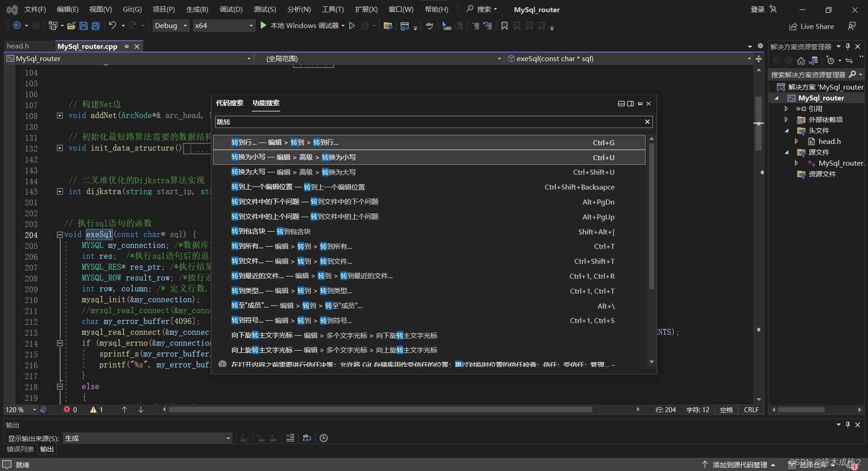Click the undo arrow icon
This screenshot has width=868, height=471.
coord(113,26)
